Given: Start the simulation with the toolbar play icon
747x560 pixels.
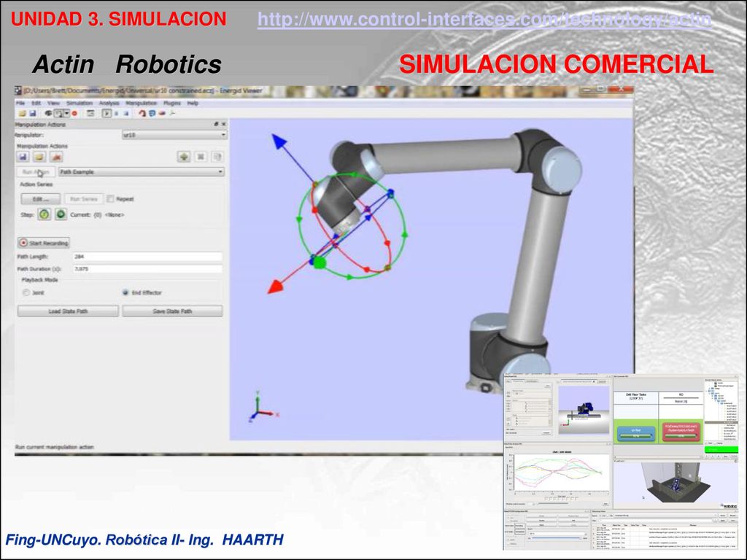Looking at the screenshot, I should [x=107, y=113].
